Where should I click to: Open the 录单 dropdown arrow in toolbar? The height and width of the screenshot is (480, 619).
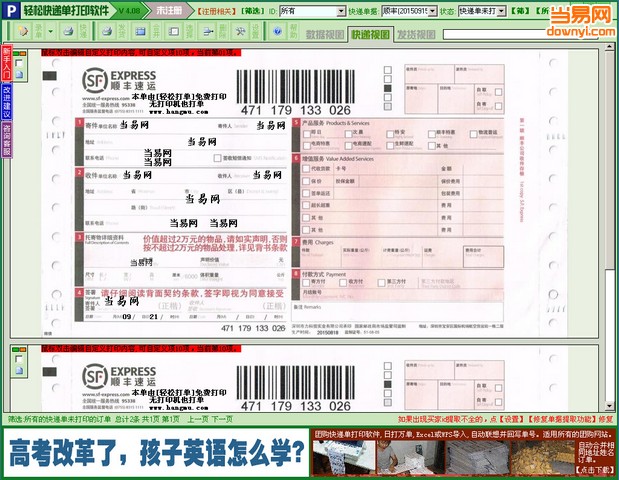pyautogui.click(x=51, y=31)
